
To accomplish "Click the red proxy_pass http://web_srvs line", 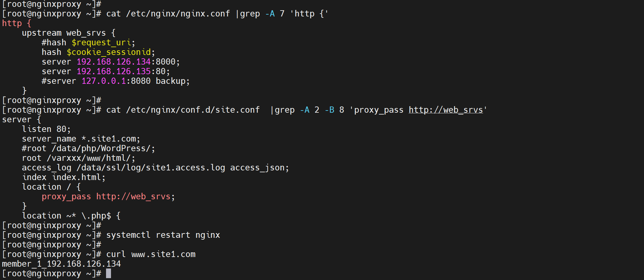I will click(x=108, y=196).
